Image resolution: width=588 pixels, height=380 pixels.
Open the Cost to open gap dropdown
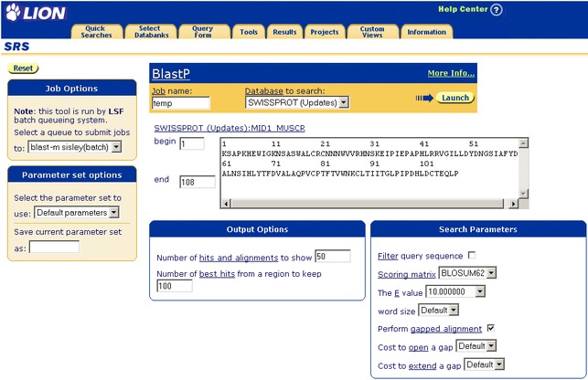tap(476, 346)
